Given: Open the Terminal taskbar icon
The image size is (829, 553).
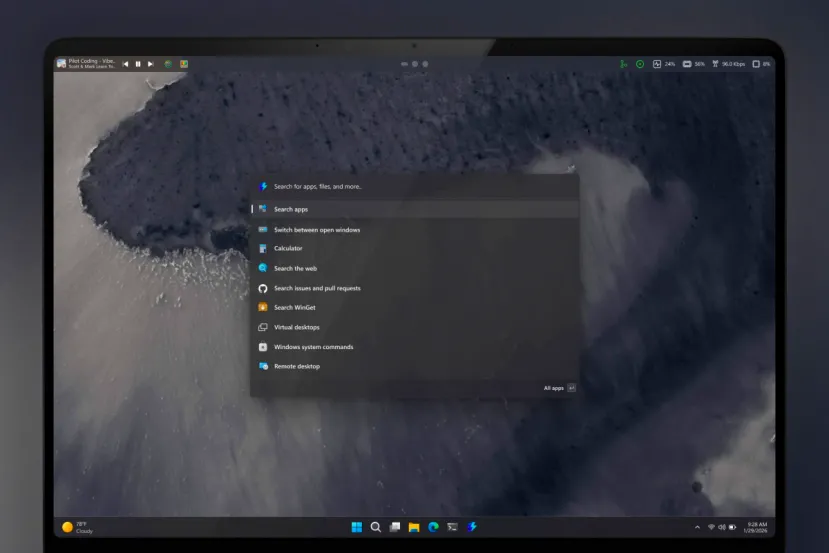Looking at the screenshot, I should point(453,527).
